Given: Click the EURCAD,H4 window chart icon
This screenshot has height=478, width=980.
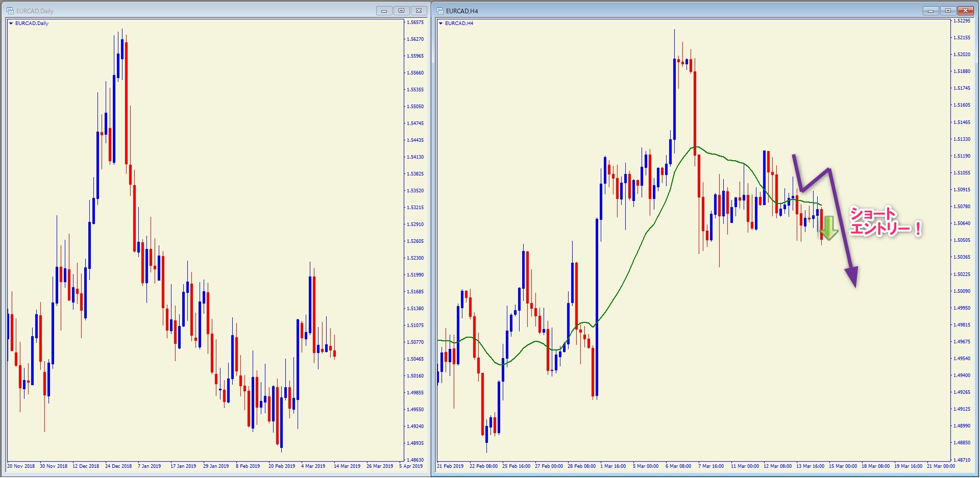Looking at the screenshot, I should pyautogui.click(x=440, y=11).
